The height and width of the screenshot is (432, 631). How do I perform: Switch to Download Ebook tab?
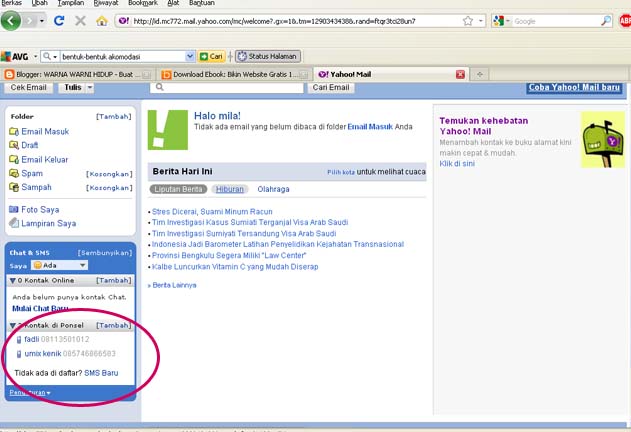234,74
